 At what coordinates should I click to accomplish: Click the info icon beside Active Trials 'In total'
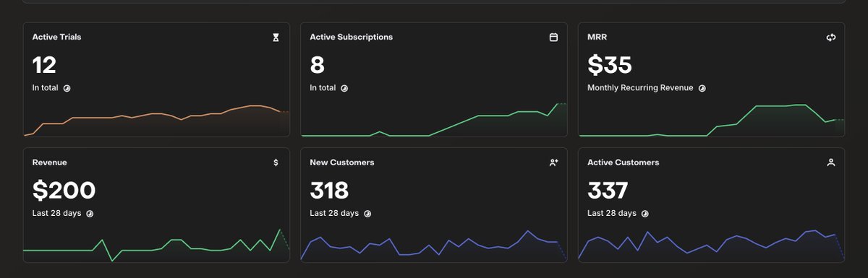(x=67, y=88)
